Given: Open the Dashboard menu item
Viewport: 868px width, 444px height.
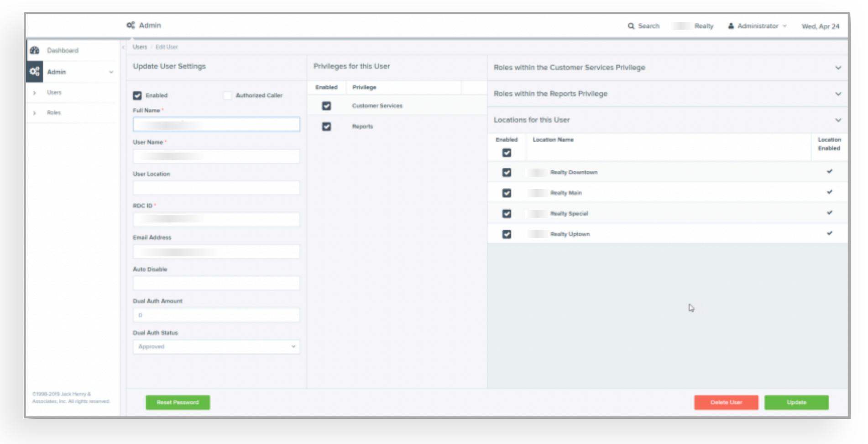Looking at the screenshot, I should [63, 50].
